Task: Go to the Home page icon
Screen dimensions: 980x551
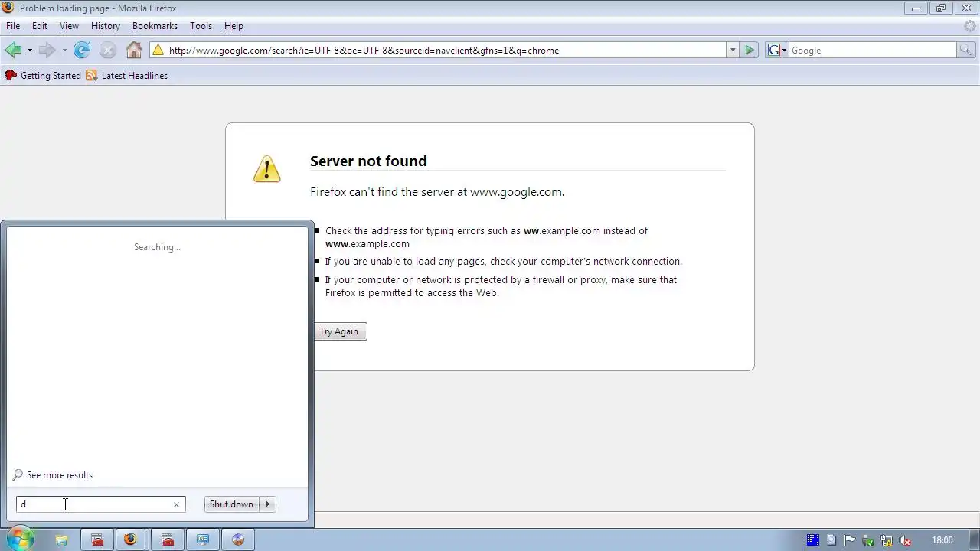Action: [x=134, y=51]
